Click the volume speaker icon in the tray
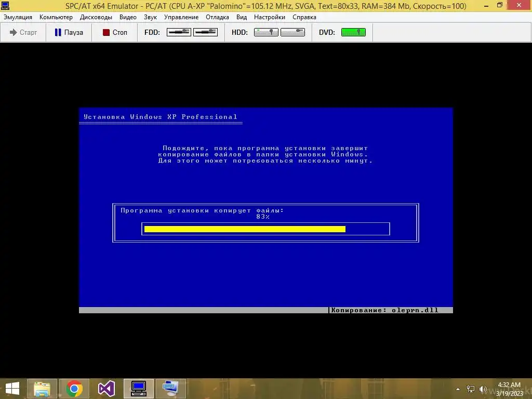532x399 pixels. tap(483, 389)
